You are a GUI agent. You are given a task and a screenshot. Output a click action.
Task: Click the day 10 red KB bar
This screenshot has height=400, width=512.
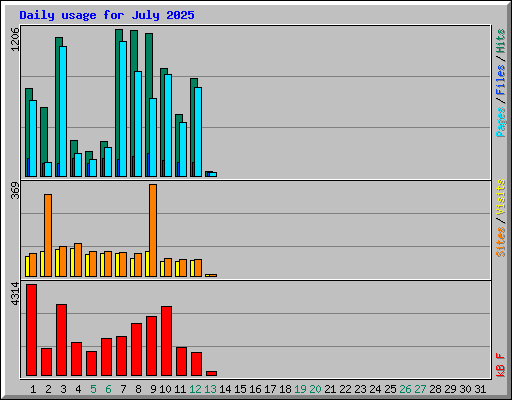[x=166, y=341]
